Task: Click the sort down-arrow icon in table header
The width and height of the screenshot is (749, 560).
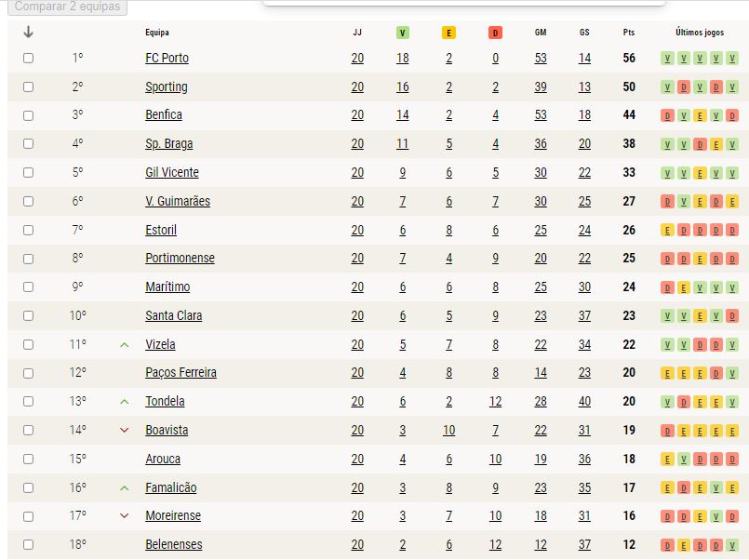Action: point(28,32)
